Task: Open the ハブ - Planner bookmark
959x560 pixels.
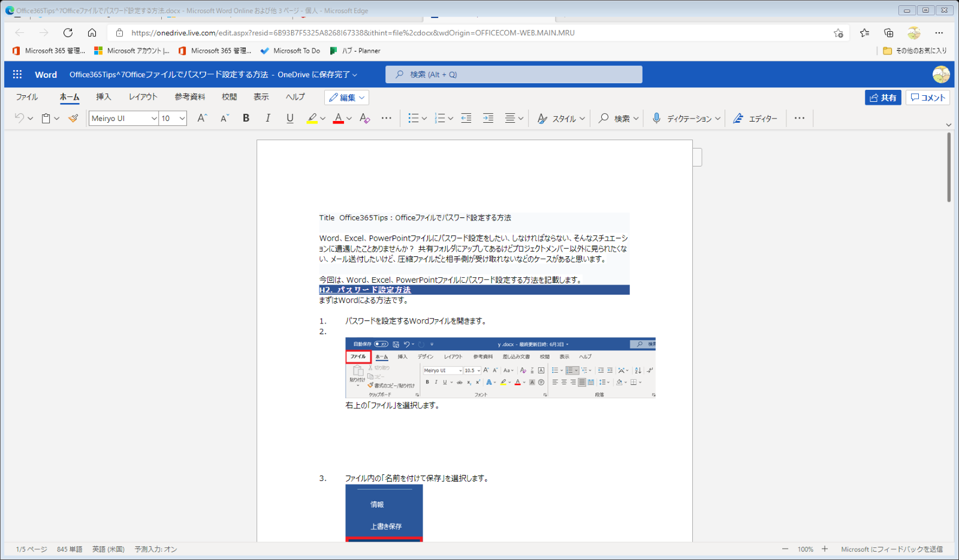Action: pos(355,51)
